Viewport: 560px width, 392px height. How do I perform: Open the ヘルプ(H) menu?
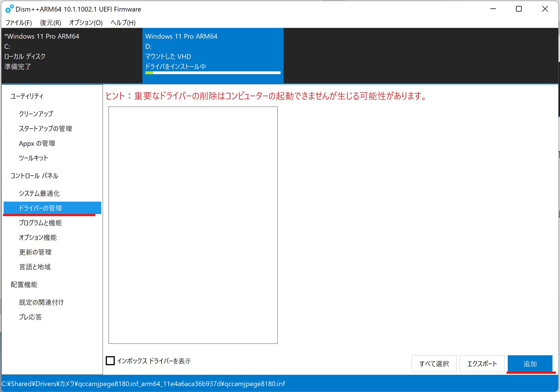coord(123,23)
